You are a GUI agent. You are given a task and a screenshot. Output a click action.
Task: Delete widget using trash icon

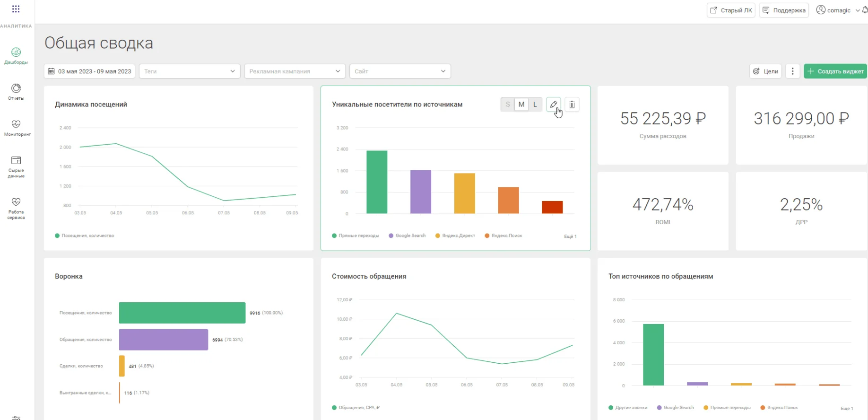pos(572,105)
